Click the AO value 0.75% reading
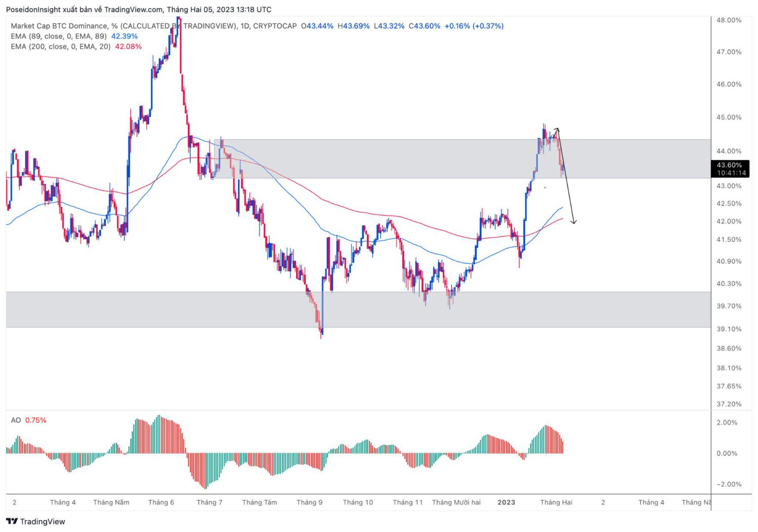Image resolution: width=758 pixels, height=532 pixels. click(x=36, y=420)
